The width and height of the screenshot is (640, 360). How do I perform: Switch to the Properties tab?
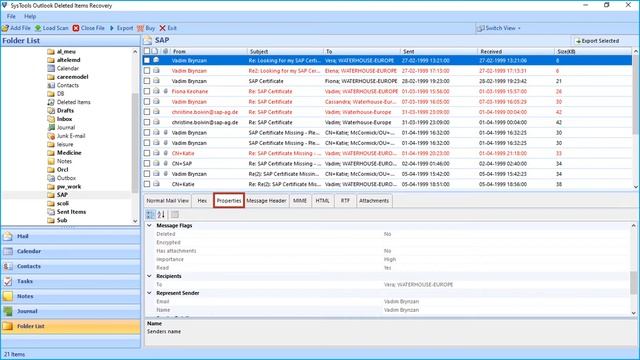tap(229, 201)
